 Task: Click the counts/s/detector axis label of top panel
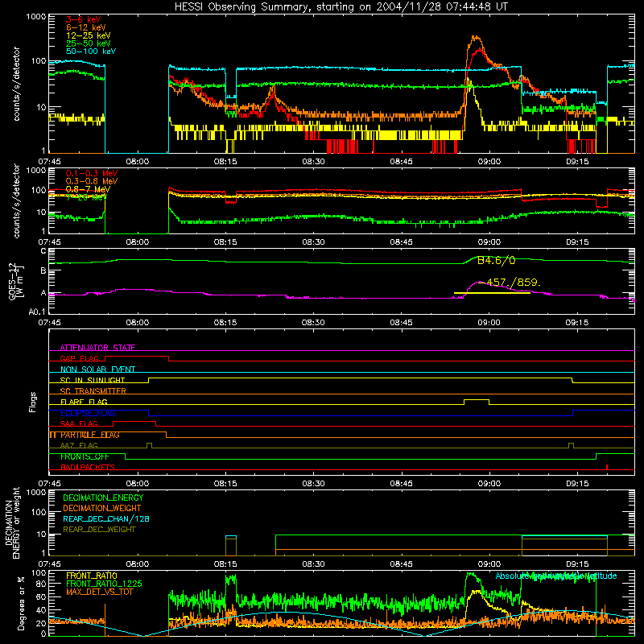(x=16, y=84)
